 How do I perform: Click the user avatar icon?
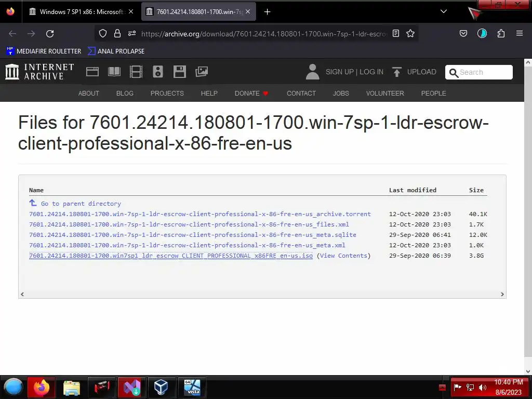(312, 72)
